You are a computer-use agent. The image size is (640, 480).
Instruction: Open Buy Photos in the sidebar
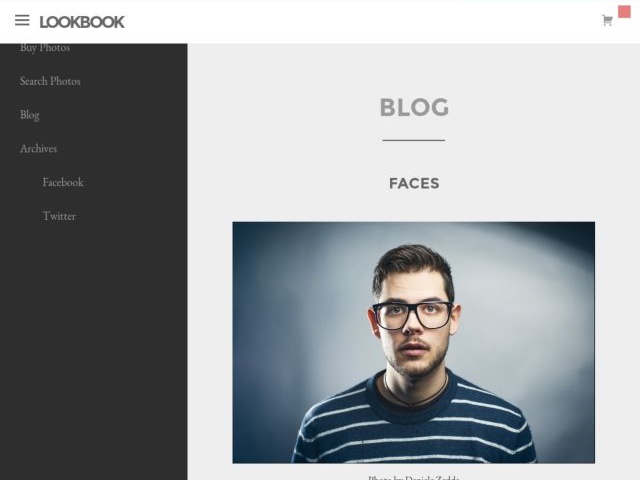(45, 48)
